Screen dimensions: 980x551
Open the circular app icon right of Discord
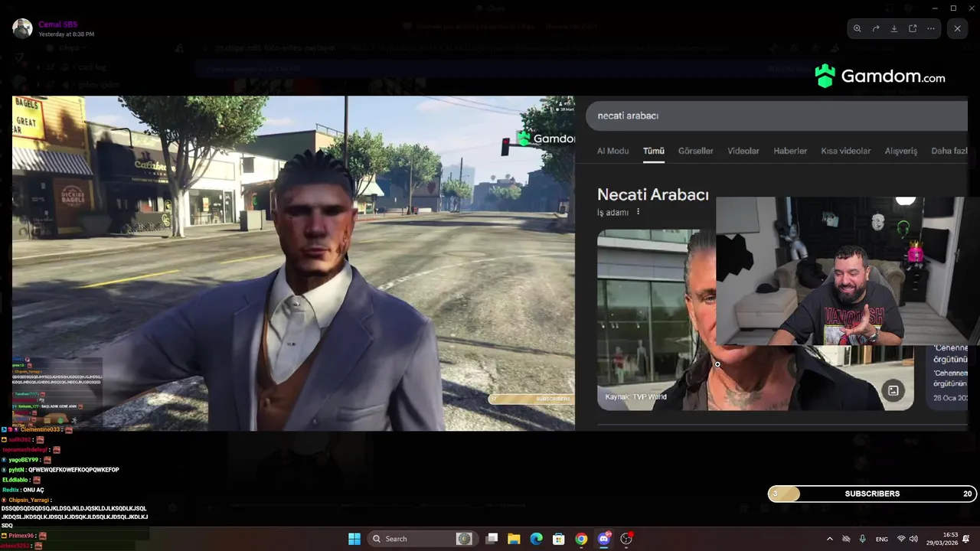(626, 539)
